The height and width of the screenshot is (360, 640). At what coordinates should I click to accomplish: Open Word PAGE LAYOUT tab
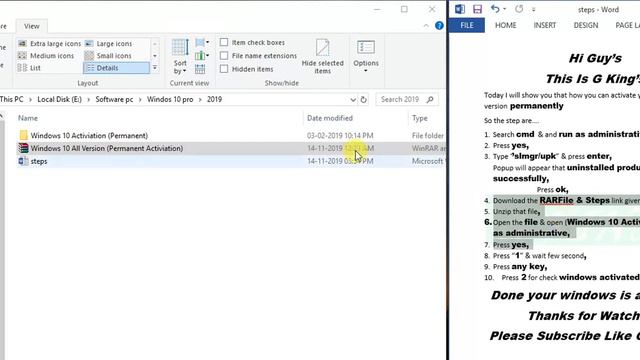pyautogui.click(x=627, y=25)
